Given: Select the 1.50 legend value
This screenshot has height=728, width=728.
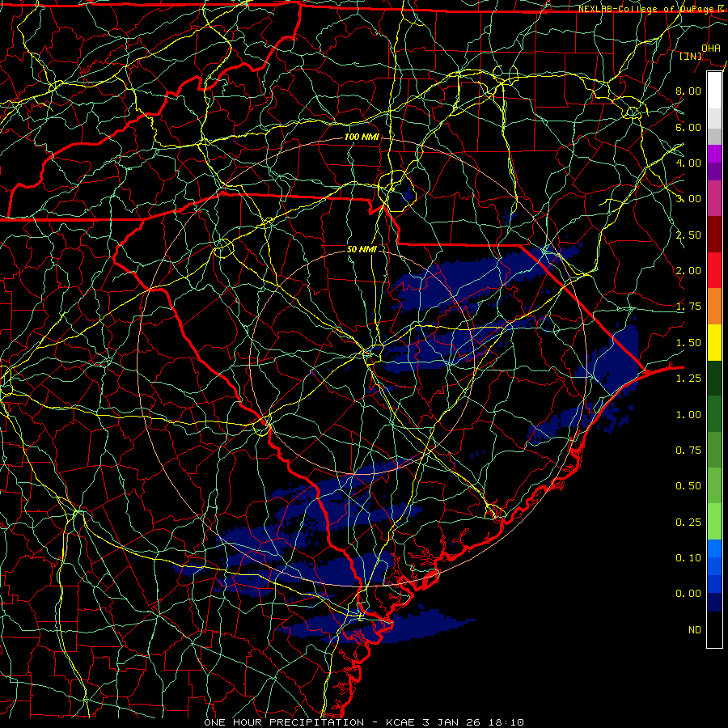Looking at the screenshot, I should [688, 343].
